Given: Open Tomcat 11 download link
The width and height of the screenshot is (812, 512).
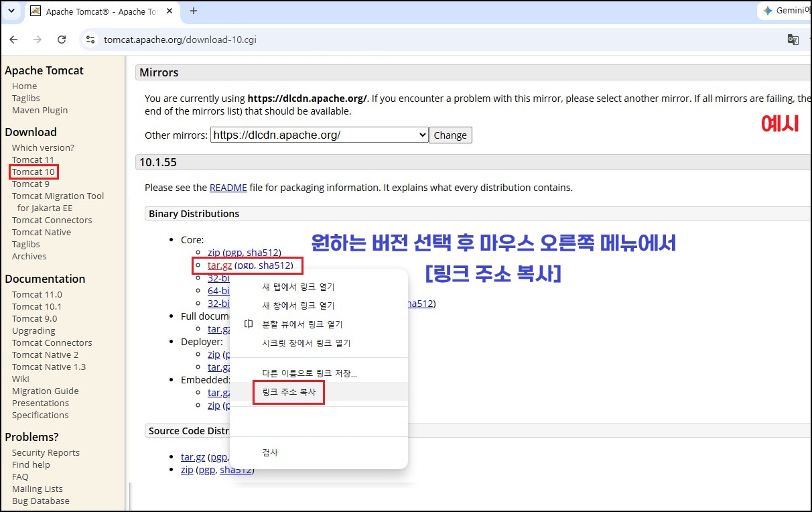Looking at the screenshot, I should [x=33, y=159].
